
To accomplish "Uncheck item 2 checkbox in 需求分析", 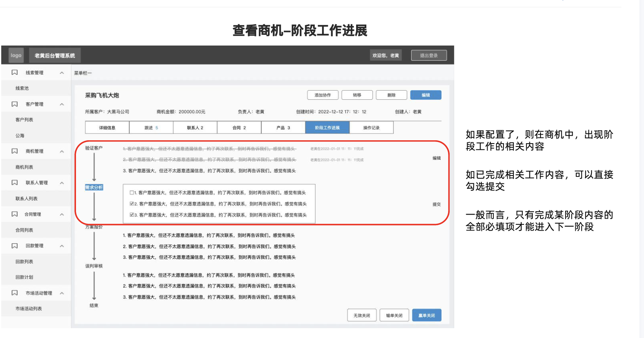I will point(131,203).
